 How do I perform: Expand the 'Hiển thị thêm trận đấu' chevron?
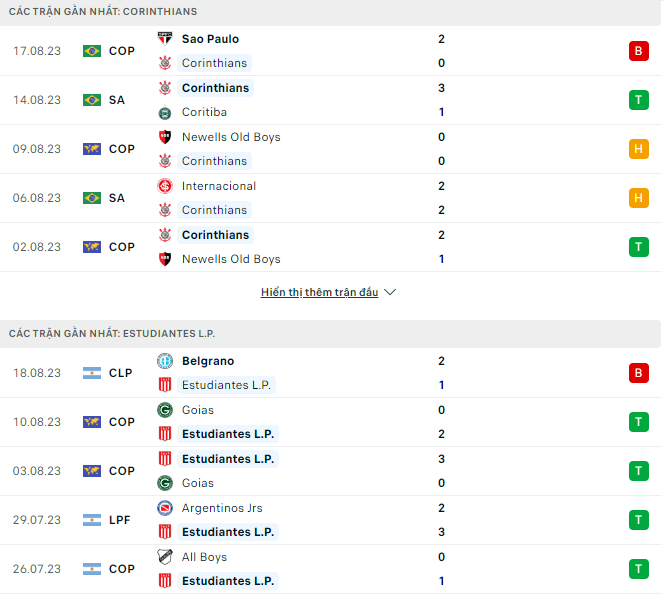click(x=390, y=293)
